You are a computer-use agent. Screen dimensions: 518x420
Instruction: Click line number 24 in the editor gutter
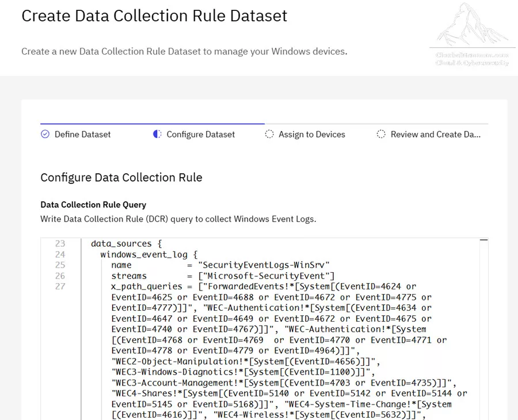pos(60,254)
